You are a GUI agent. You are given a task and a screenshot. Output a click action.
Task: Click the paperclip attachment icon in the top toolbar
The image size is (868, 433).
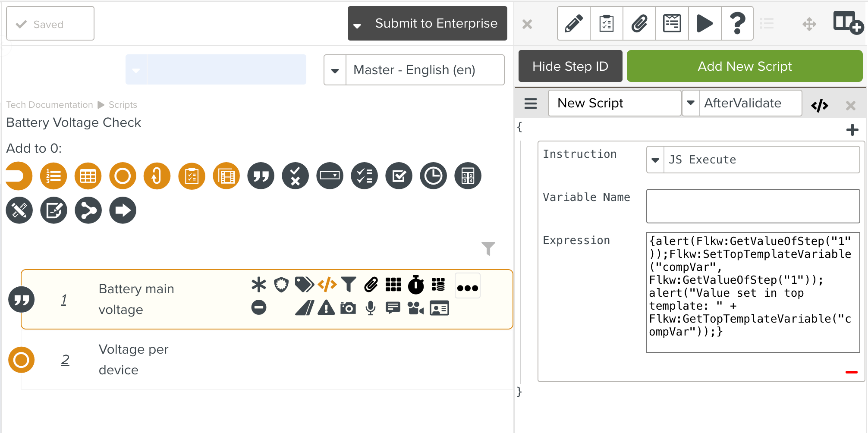pos(639,23)
